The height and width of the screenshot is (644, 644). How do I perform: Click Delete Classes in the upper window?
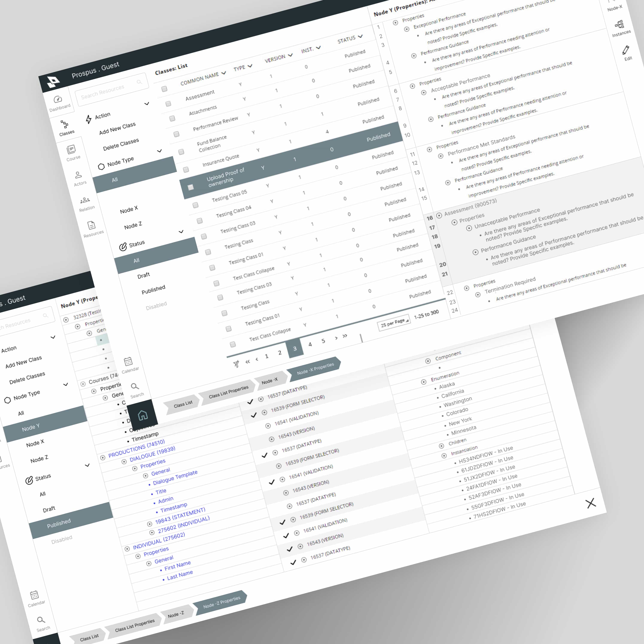point(121,144)
